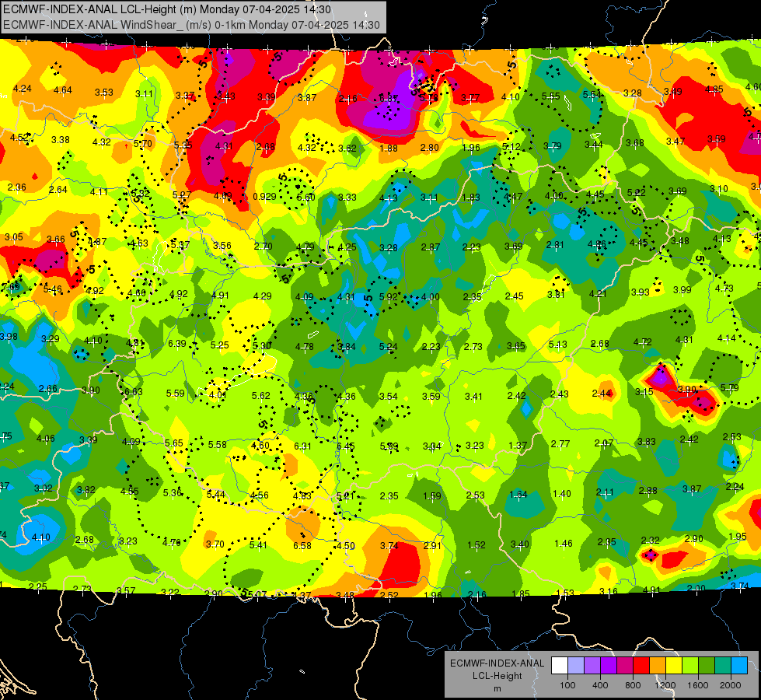The height and width of the screenshot is (700, 761).
Task: Click the wind shear value 5.65
Action: 174,443
